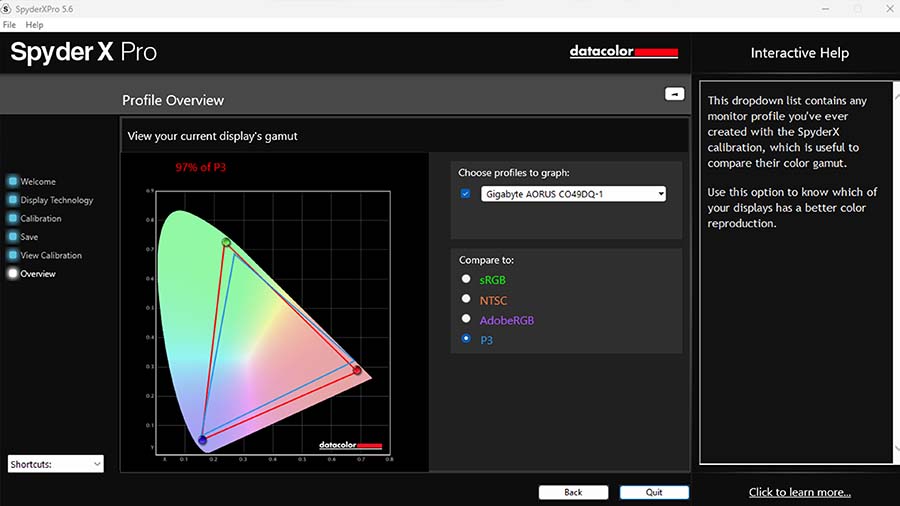Go to the Welcome step label
Viewport: 900px width, 506px height.
pos(38,181)
